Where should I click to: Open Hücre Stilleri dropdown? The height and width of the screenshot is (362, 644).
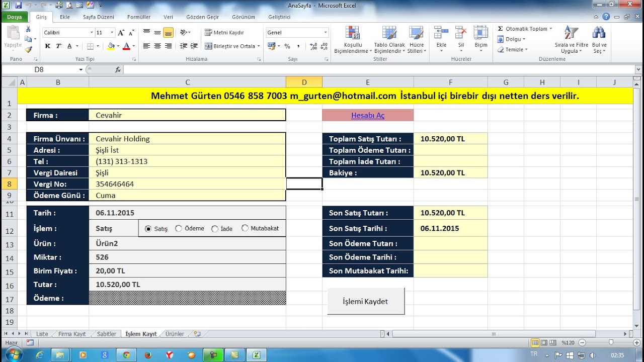point(417,40)
